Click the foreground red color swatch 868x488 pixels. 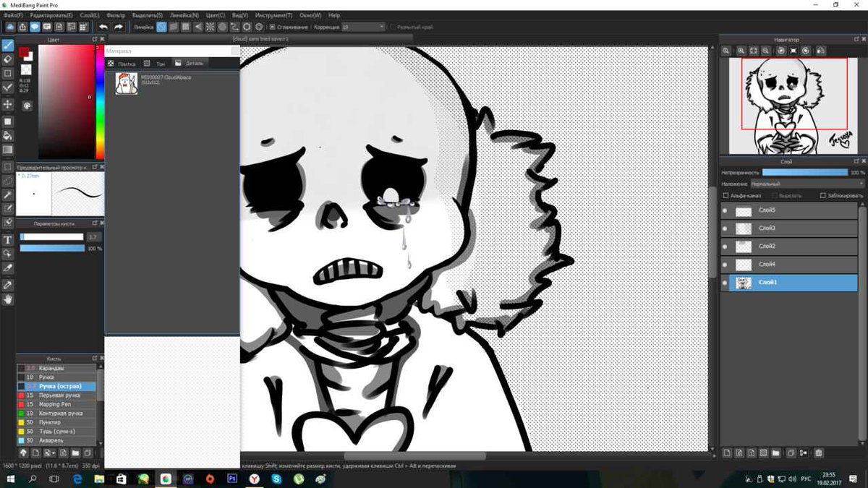tap(25, 53)
